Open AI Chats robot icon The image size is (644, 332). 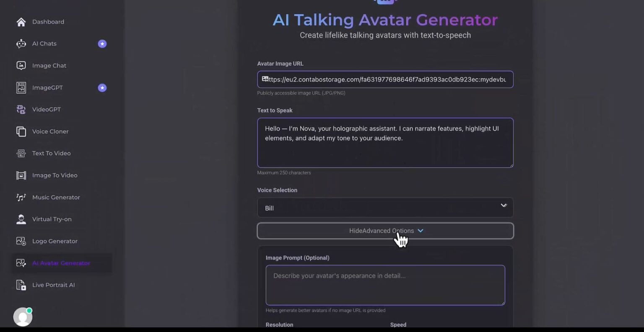coord(21,44)
